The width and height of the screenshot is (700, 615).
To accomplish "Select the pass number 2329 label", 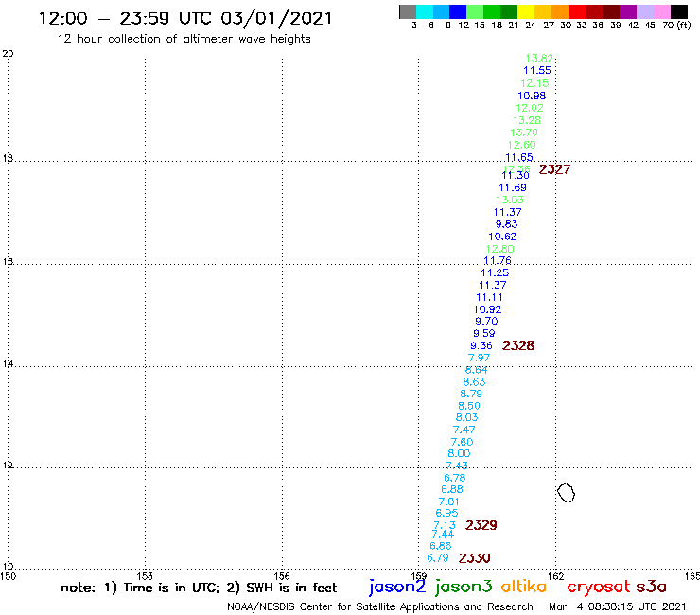I will 481,525.
